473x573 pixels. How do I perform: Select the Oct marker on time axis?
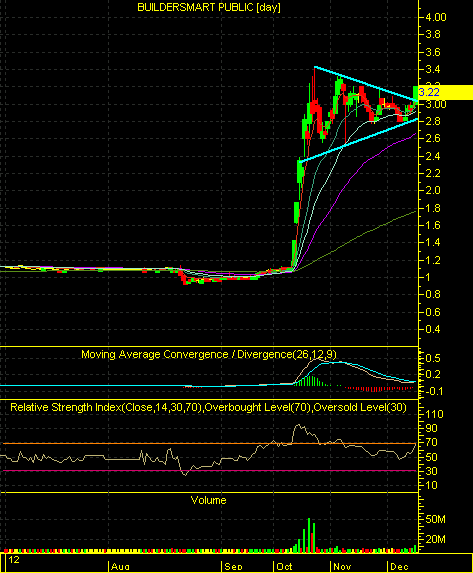tap(284, 566)
